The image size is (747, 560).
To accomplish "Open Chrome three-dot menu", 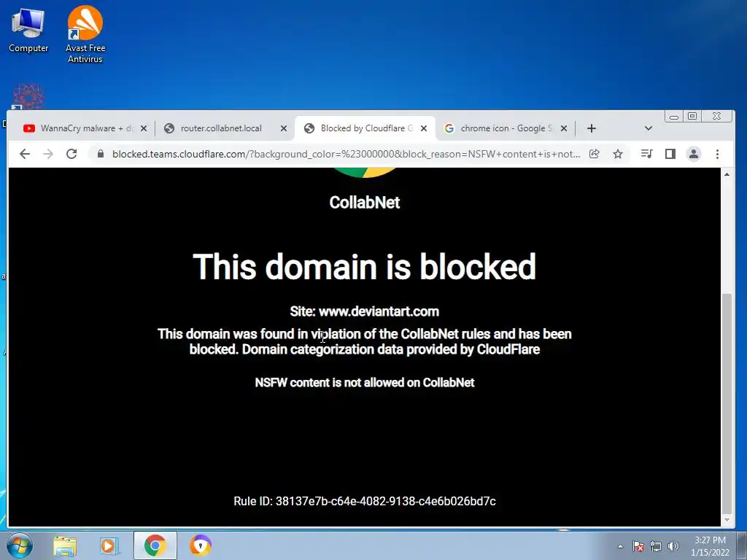I will click(x=718, y=154).
